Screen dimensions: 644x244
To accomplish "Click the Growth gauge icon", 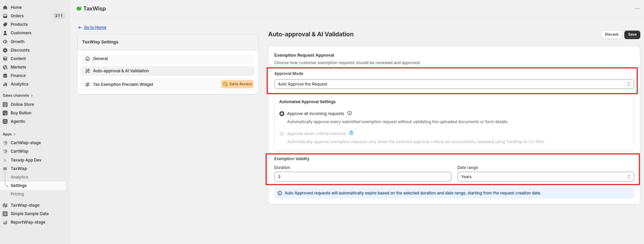I will (5, 42).
